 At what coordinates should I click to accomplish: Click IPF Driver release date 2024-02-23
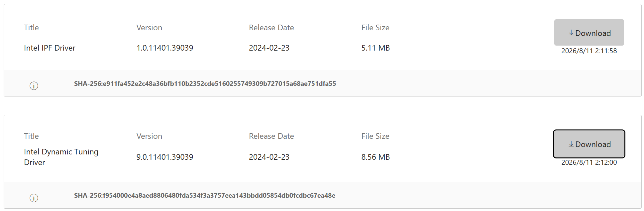click(269, 48)
